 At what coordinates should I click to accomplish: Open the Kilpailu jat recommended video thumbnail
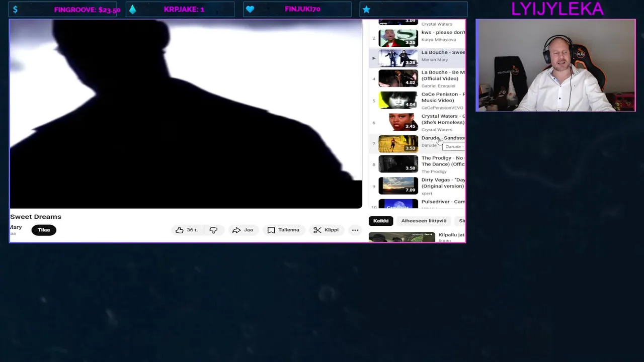click(x=401, y=237)
